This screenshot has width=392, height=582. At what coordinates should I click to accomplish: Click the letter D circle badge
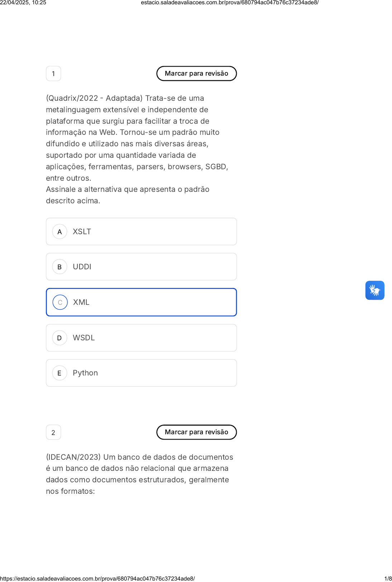pyautogui.click(x=60, y=338)
